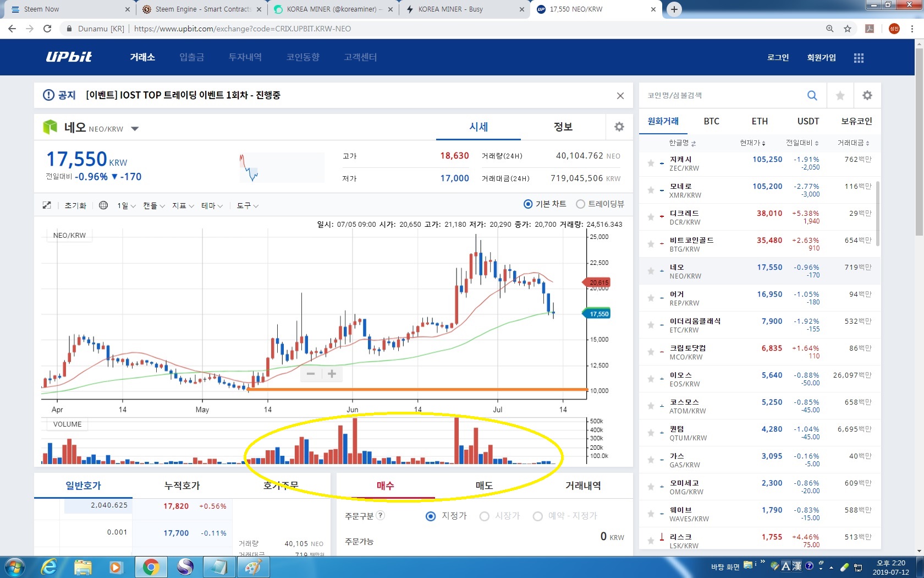Click the 로그인 login link
This screenshot has width=924, height=578.
778,58
